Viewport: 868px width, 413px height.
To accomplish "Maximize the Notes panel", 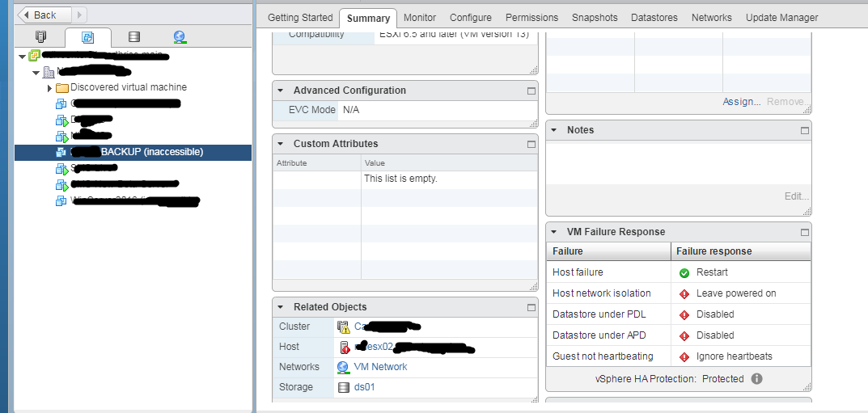I will click(804, 130).
